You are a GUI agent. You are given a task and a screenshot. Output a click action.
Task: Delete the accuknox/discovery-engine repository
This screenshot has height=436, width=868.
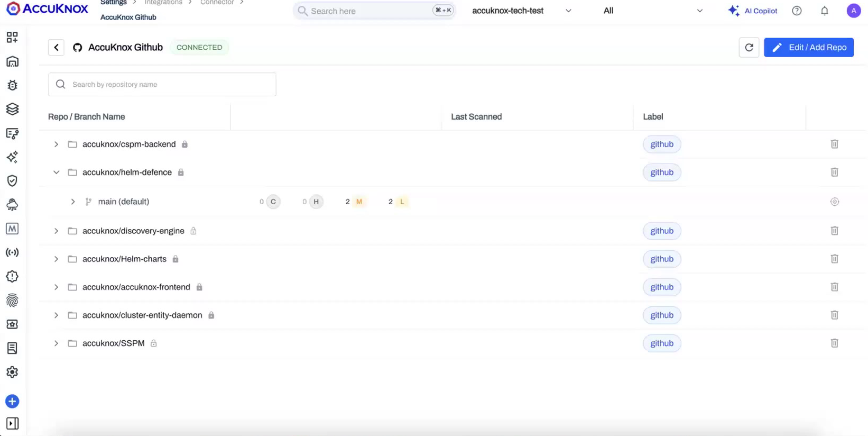[x=835, y=231]
